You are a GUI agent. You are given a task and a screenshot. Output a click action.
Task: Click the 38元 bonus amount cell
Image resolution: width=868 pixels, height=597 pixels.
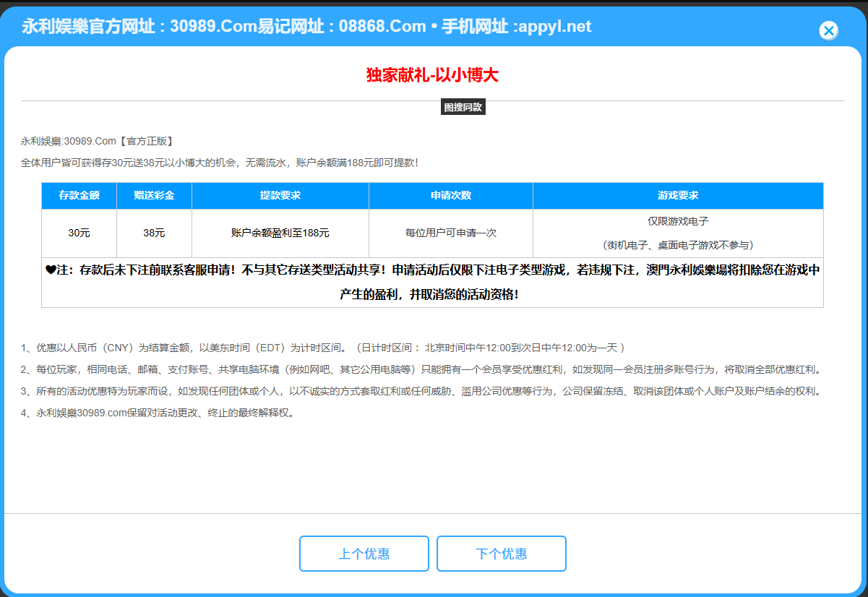point(154,233)
